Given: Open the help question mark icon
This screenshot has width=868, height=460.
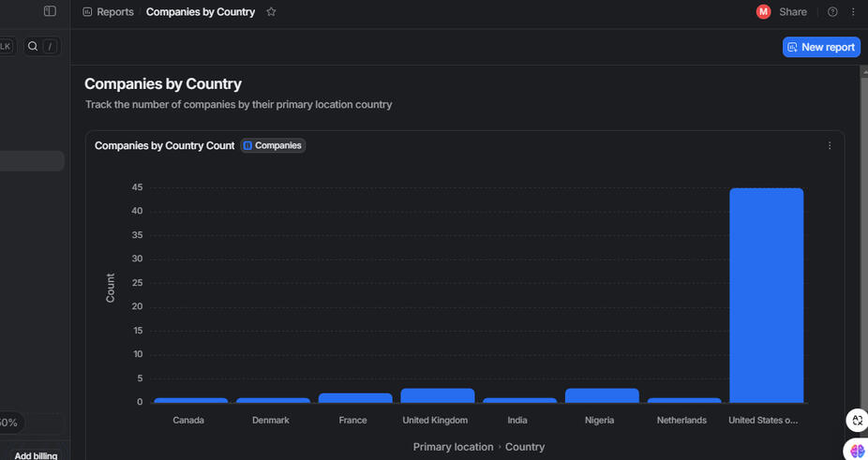Looking at the screenshot, I should [832, 12].
